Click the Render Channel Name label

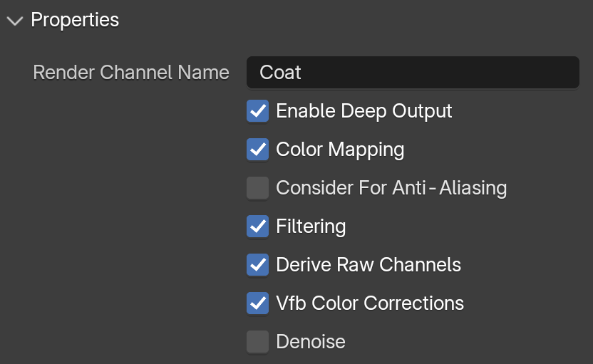click(131, 72)
